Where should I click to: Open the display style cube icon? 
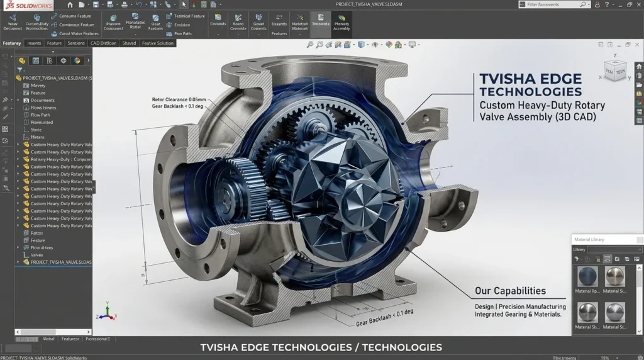(361, 45)
